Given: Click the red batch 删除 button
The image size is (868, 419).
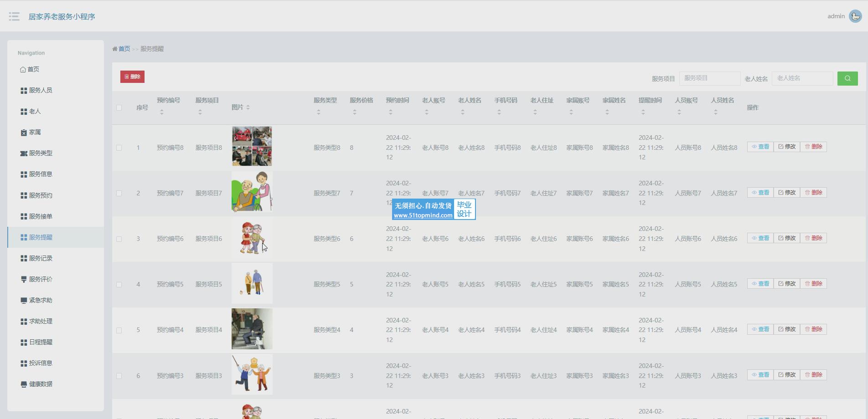Looking at the screenshot, I should click(x=132, y=77).
